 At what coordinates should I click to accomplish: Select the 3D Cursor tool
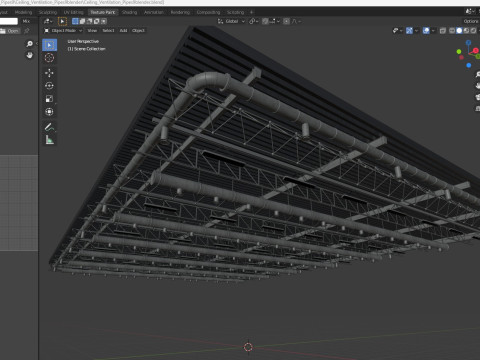click(x=49, y=58)
